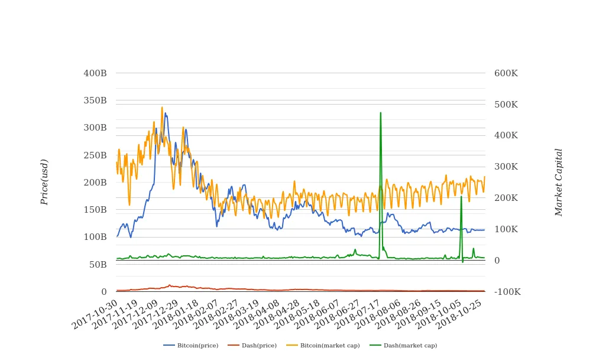The height and width of the screenshot is (364, 596).
Task: Toggle the Dash(price) legend entry
Action: 252,345
